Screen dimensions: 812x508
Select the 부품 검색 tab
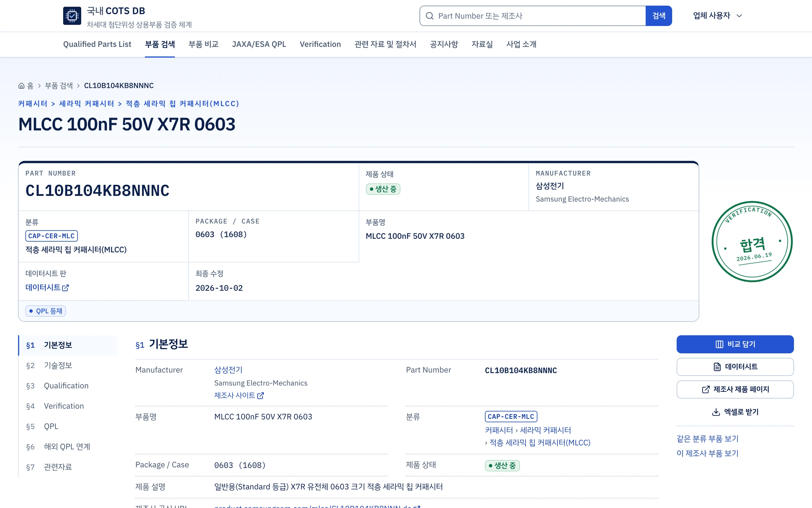click(x=160, y=44)
